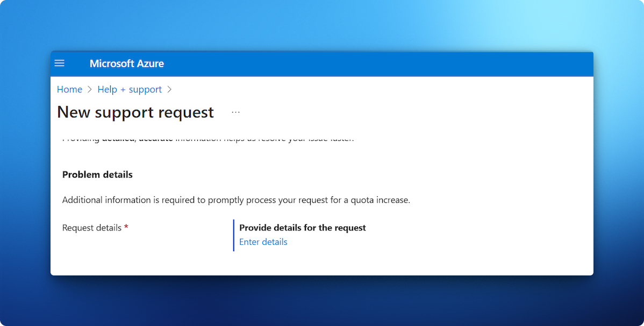Navigate to Help + support breadcrumb

click(x=130, y=89)
